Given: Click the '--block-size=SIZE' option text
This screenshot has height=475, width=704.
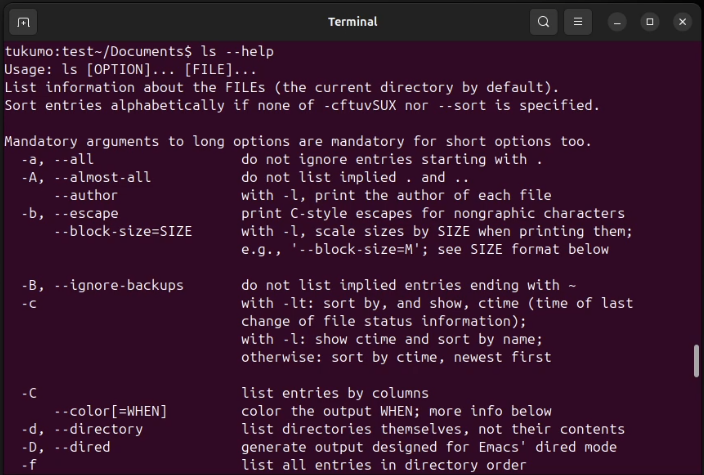Looking at the screenshot, I should [122, 231].
